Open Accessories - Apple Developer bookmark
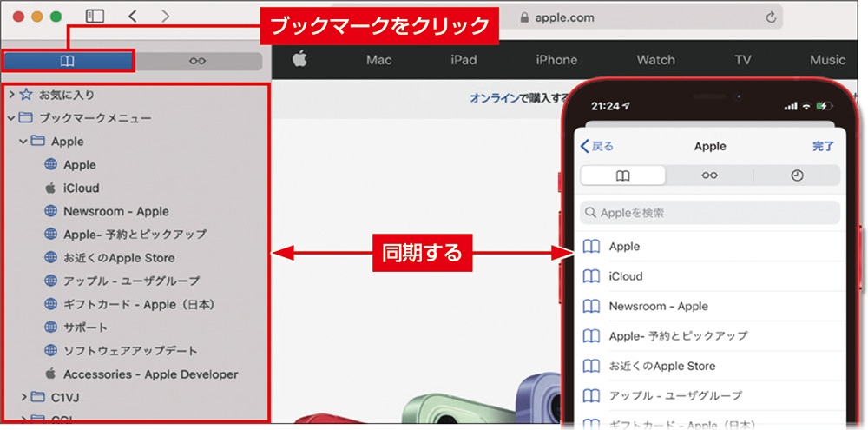This screenshot has height=430, width=868. (x=151, y=374)
